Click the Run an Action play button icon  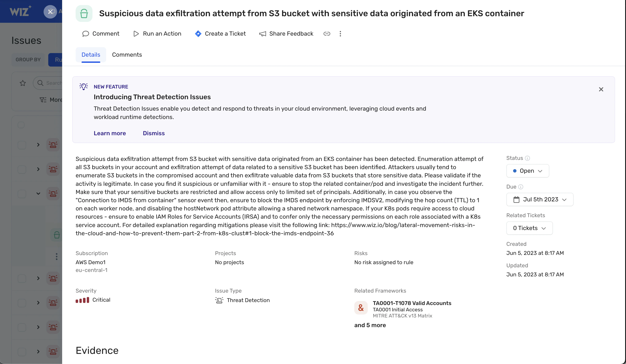pyautogui.click(x=136, y=33)
